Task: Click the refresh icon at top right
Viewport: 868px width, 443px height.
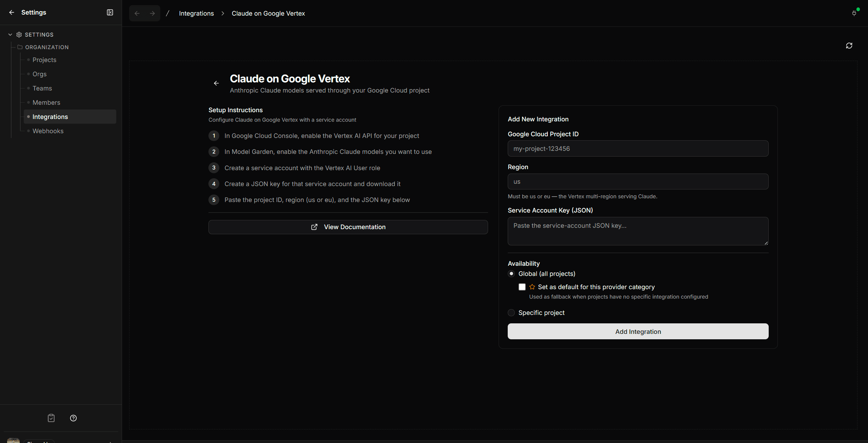Action: pyautogui.click(x=849, y=46)
